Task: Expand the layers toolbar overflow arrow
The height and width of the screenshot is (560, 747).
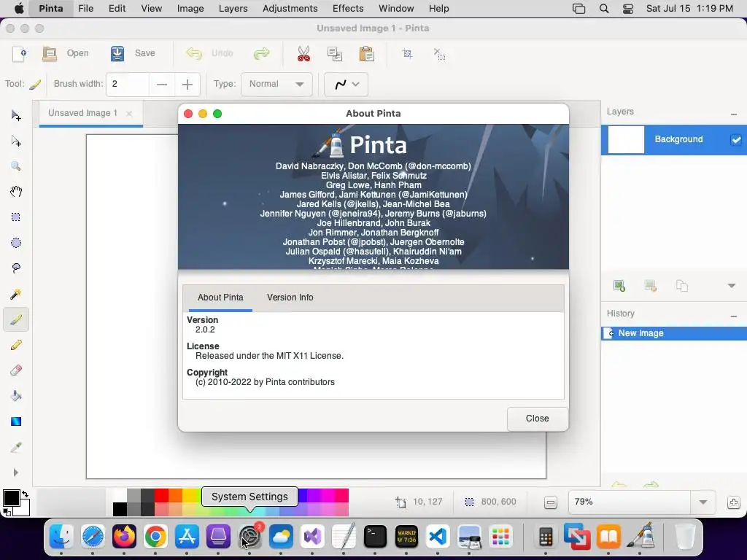Action: point(731,286)
